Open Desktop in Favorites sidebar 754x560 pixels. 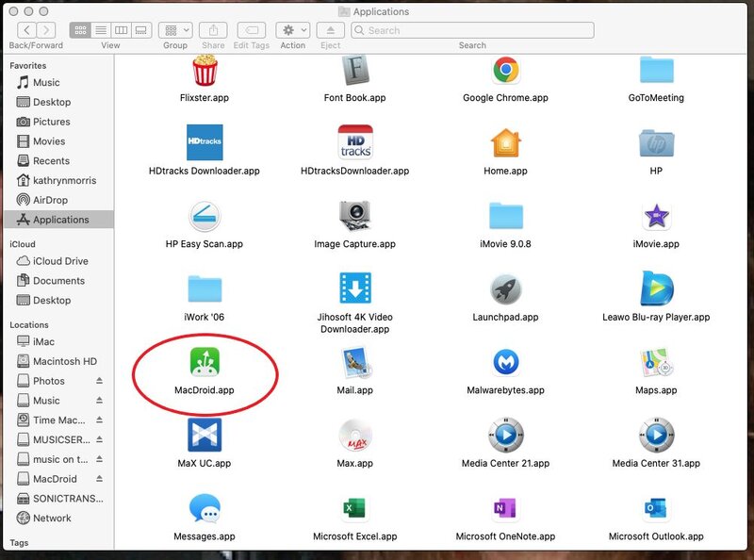pyautogui.click(x=57, y=102)
